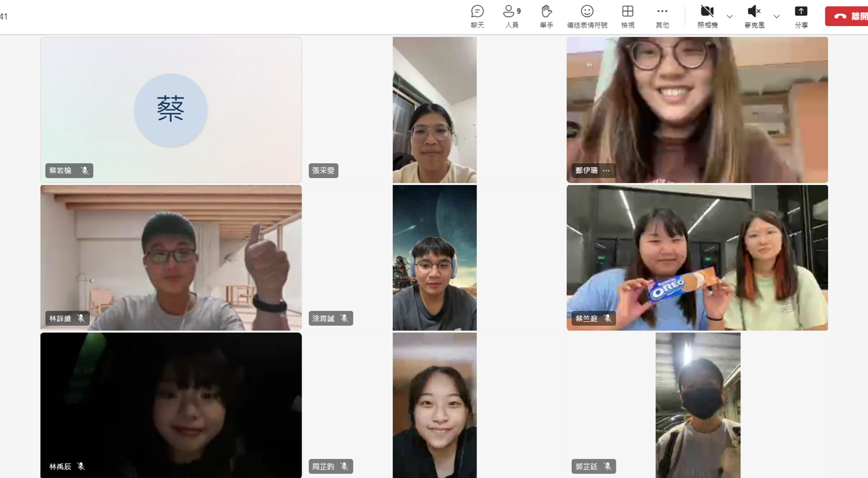The height and width of the screenshot is (478, 868).
Task: Open the 其他 more options menu
Action: point(662,16)
